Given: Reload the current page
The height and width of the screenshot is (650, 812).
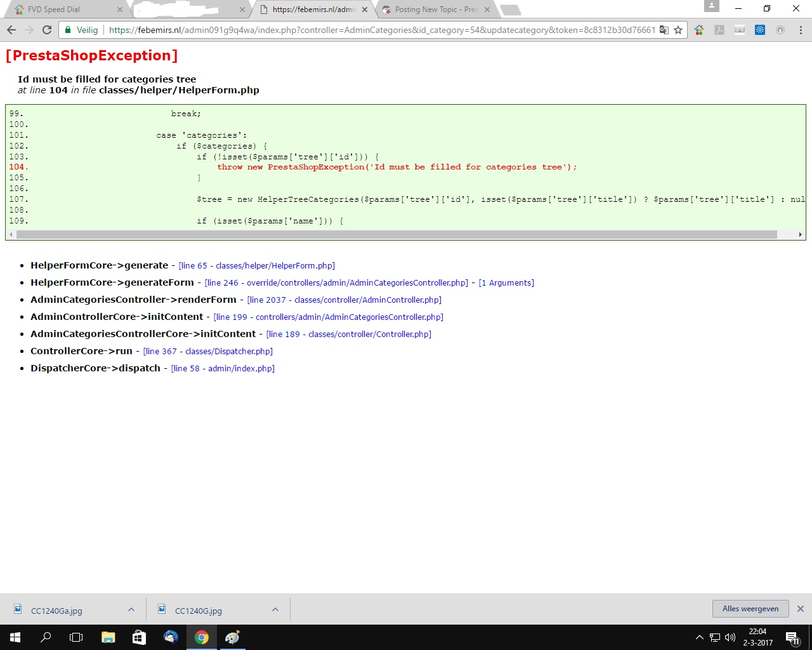Looking at the screenshot, I should pyautogui.click(x=47, y=30).
